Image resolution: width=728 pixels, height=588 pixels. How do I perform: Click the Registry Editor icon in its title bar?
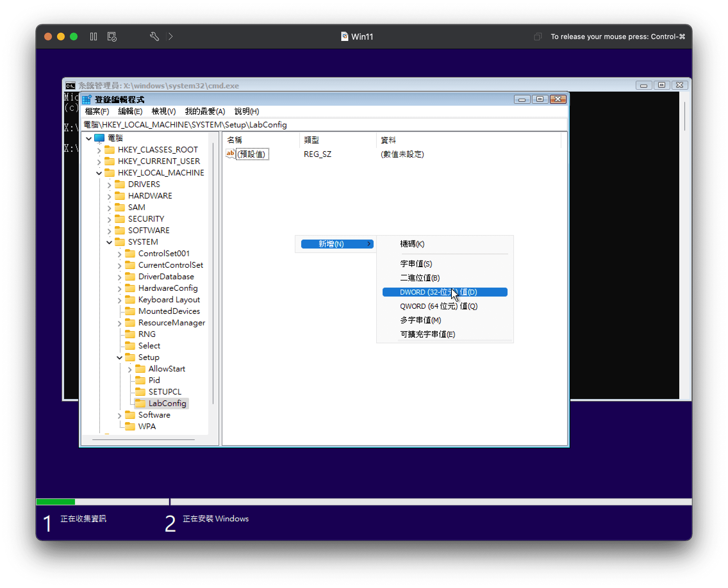click(x=87, y=99)
